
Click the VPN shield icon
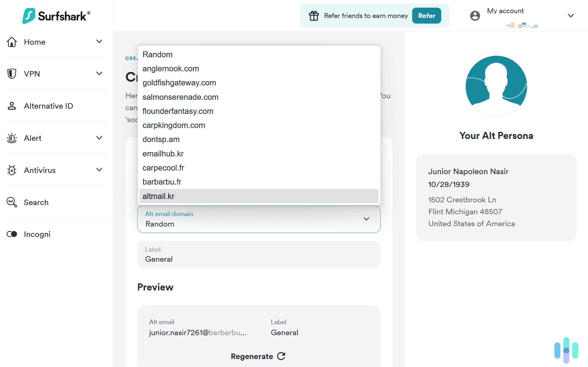(12, 74)
